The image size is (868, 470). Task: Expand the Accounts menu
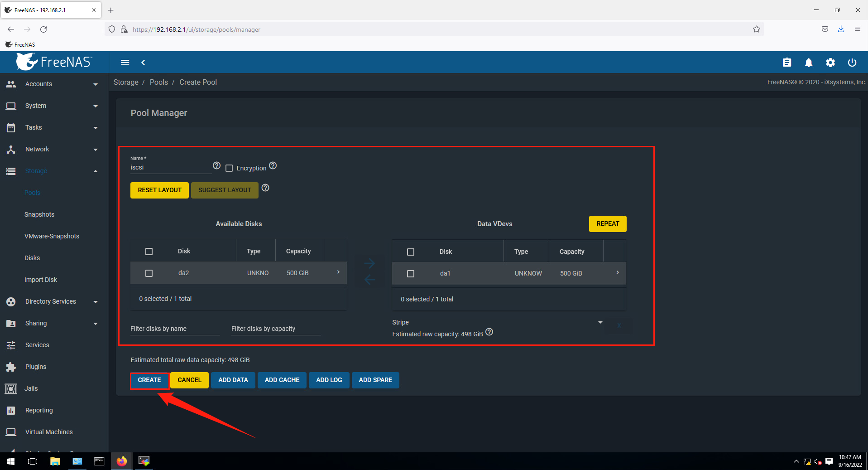(54, 84)
